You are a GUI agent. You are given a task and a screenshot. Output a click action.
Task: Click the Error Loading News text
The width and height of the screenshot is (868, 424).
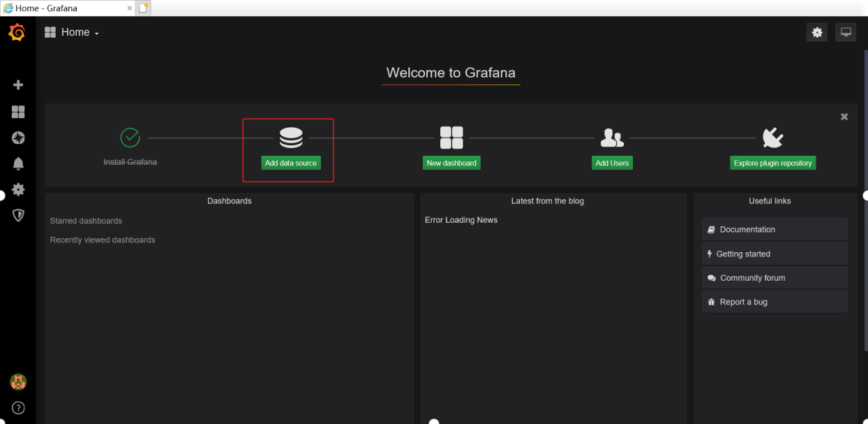click(x=461, y=220)
